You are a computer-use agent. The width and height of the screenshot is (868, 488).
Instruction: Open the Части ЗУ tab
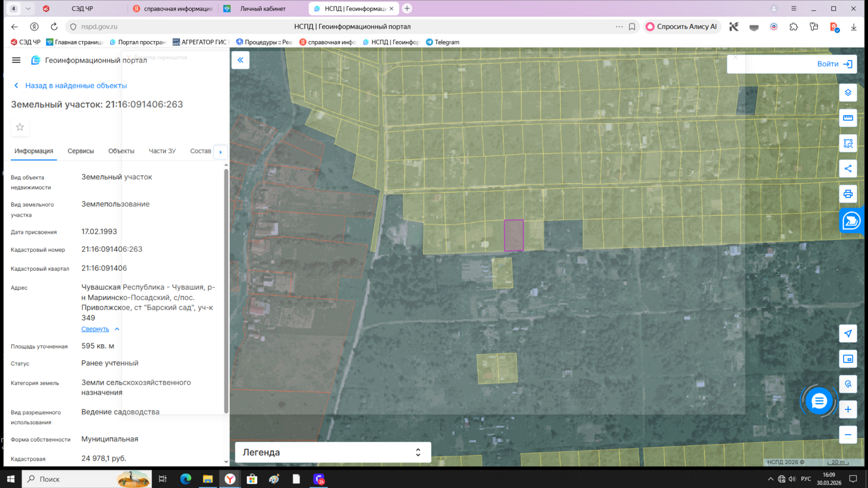(x=162, y=151)
